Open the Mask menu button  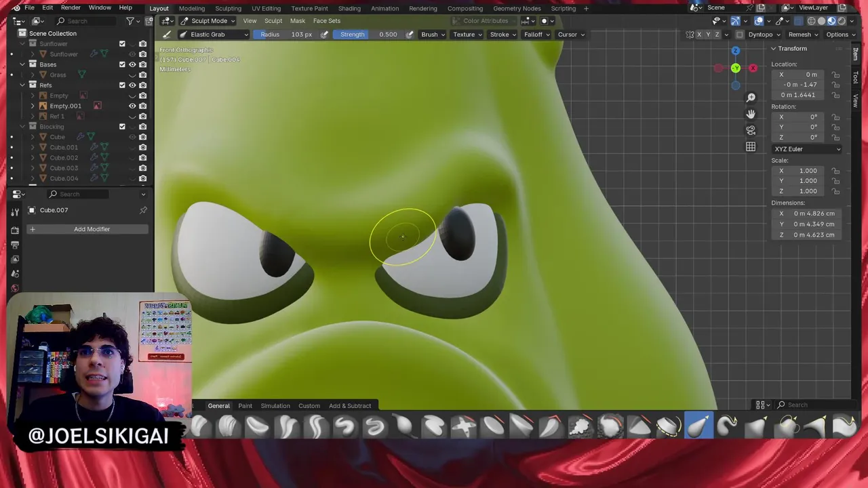coord(298,21)
